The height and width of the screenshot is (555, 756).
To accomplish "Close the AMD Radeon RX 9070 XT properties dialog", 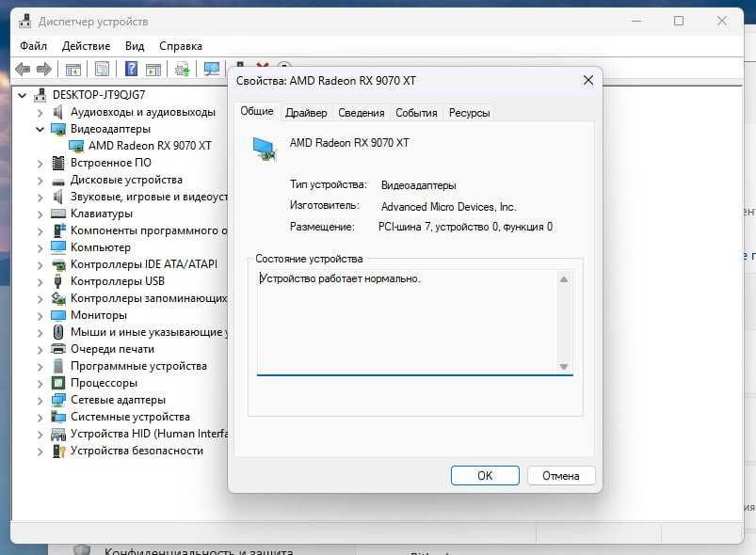I will (588, 81).
